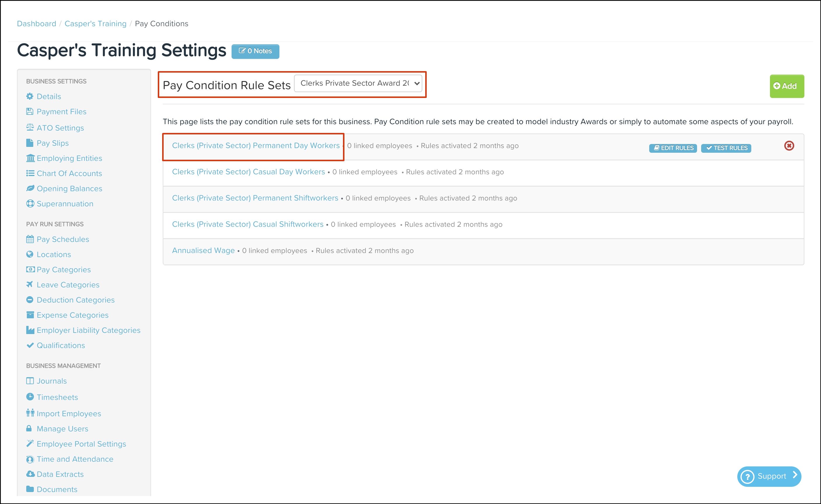Click the Employing Entities bank icon
Viewport: 821px width, 504px height.
(30, 158)
